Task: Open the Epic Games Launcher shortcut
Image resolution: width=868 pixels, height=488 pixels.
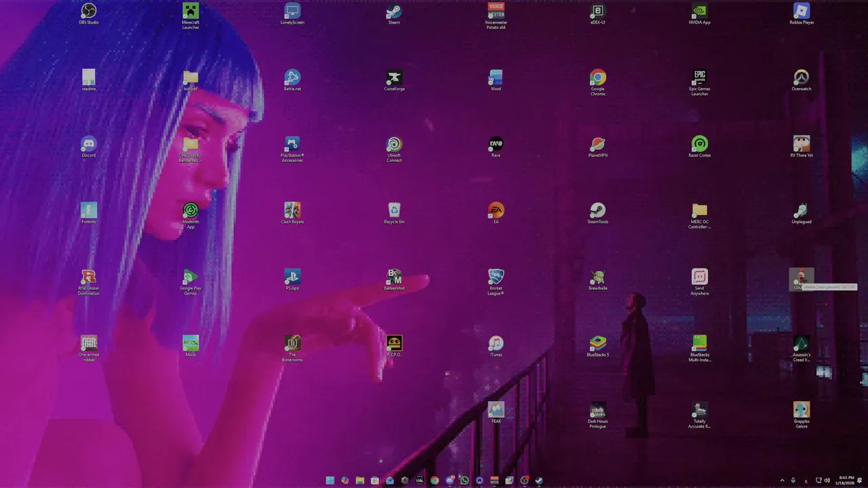Action: (699, 83)
